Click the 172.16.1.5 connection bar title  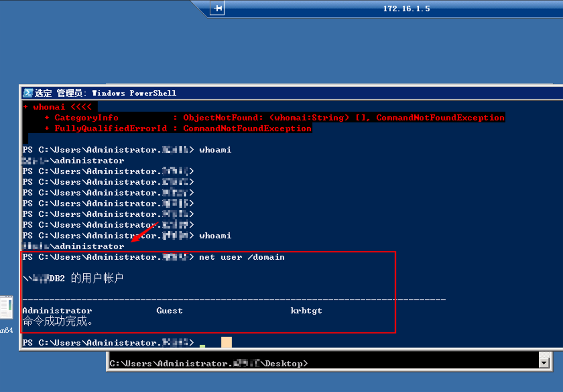pos(406,9)
